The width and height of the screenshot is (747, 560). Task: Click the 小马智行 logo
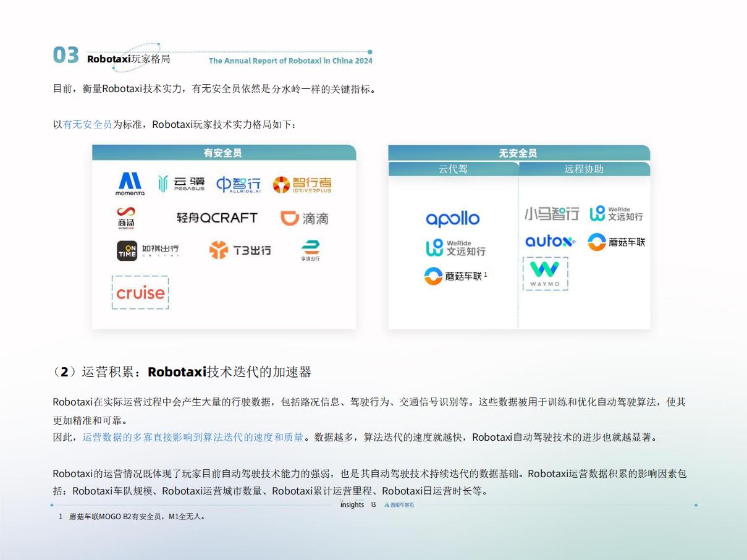[x=552, y=214]
